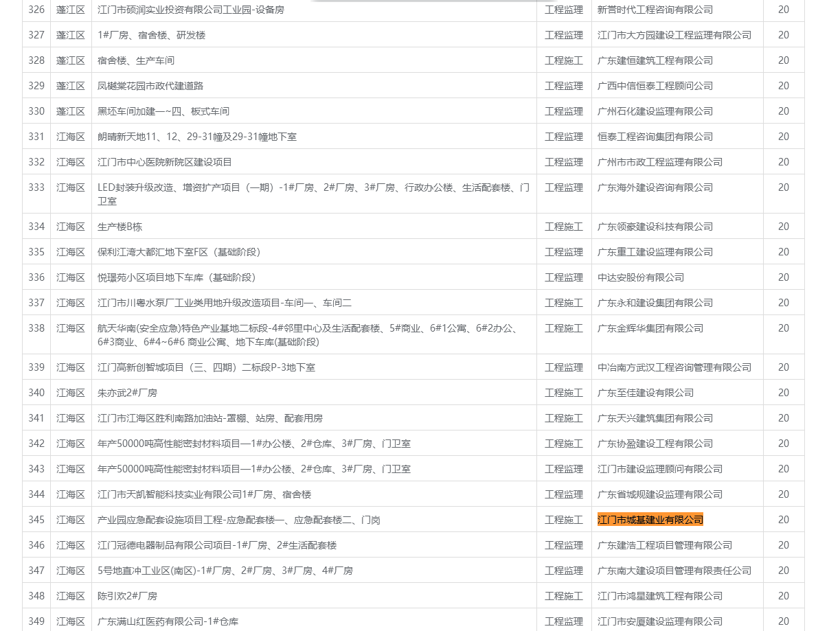Viewport: 840px width, 631px height.
Task: Click company 广东领豪建设科技有限公司
Action: point(655,227)
